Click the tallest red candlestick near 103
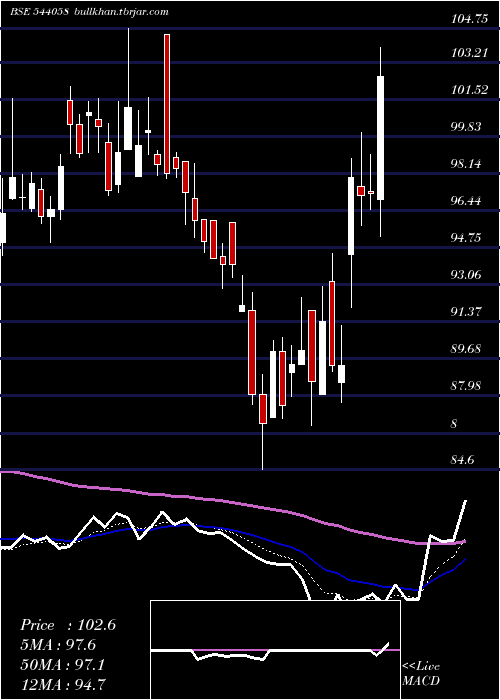 (167, 104)
